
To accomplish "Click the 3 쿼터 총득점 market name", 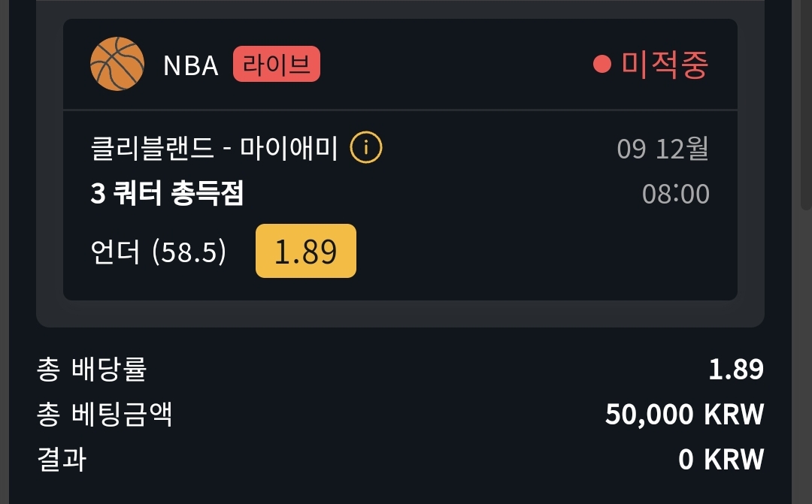I will click(x=167, y=194).
